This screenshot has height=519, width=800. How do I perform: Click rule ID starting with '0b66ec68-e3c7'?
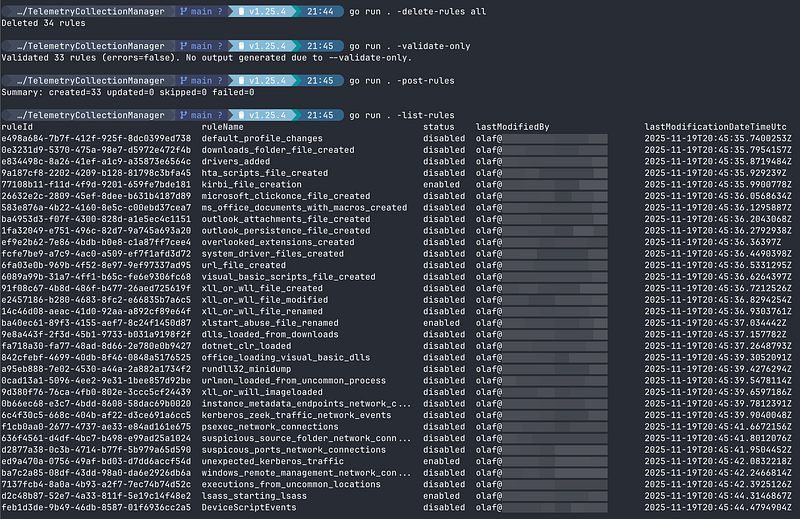coord(96,404)
